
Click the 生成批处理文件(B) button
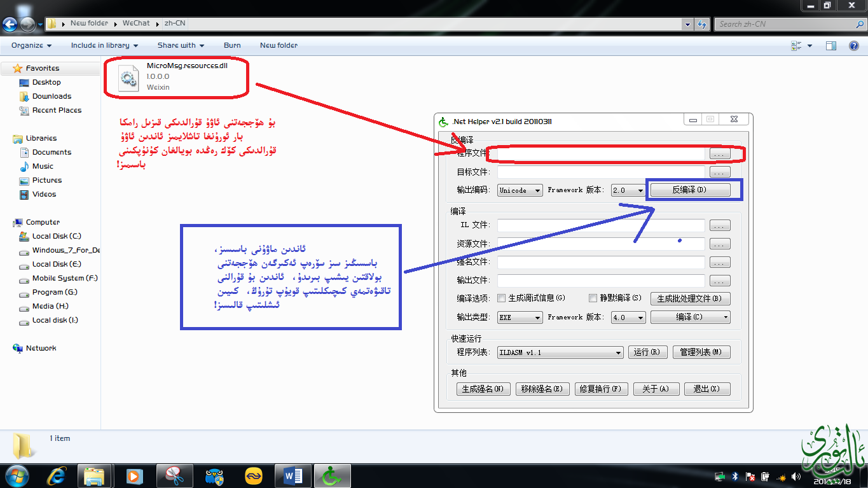(x=690, y=298)
